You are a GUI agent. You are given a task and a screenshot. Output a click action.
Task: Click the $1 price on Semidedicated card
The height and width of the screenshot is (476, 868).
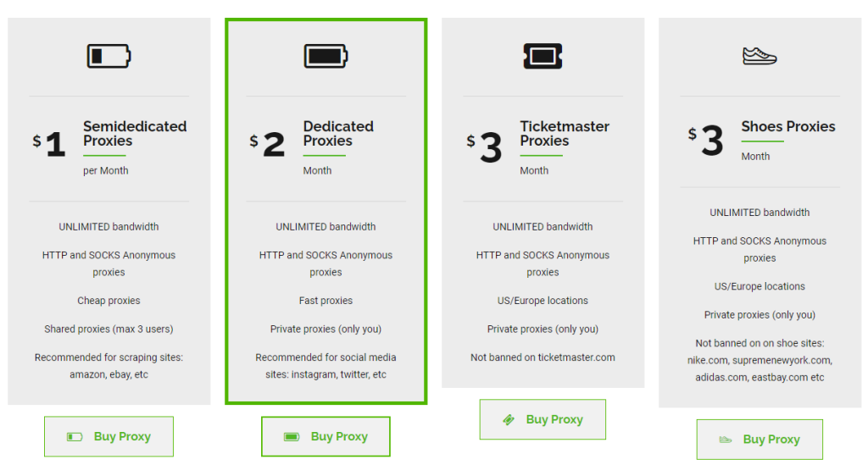tap(50, 144)
